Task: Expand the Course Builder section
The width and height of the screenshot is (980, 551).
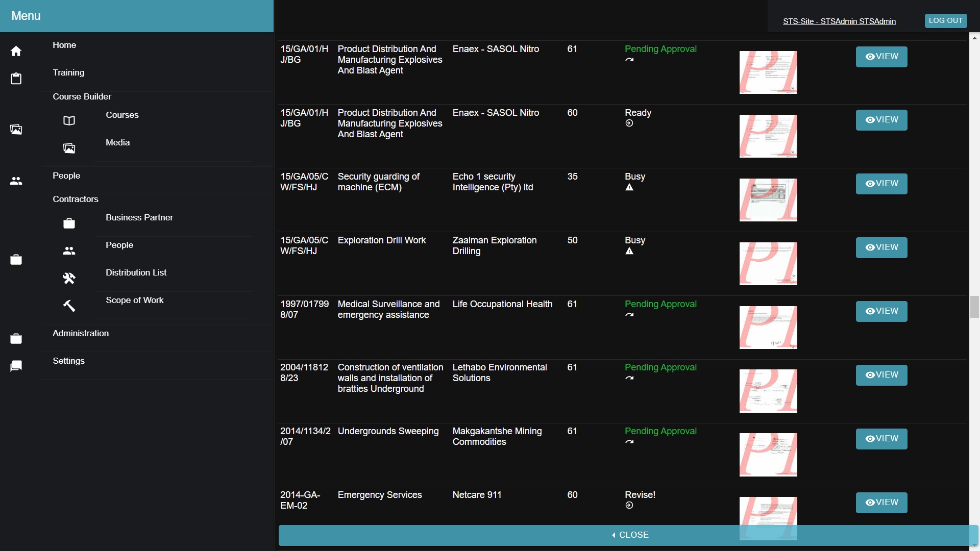Action: pyautogui.click(x=82, y=97)
